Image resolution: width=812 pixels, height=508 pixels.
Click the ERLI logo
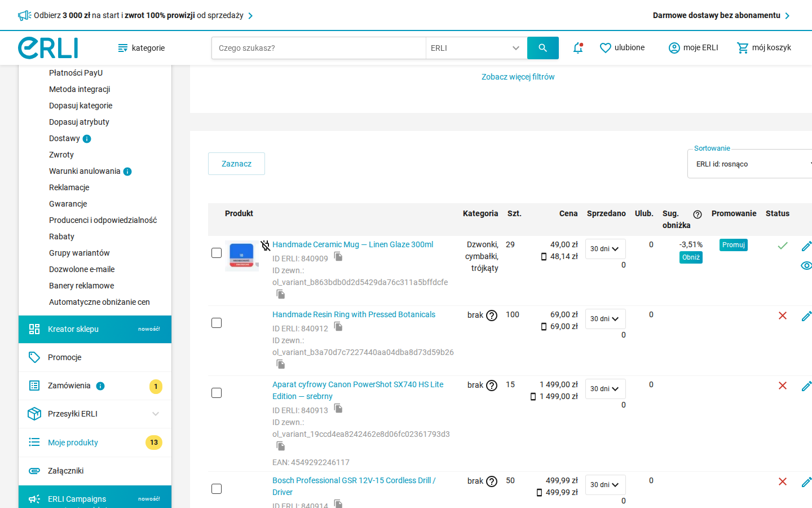point(48,48)
